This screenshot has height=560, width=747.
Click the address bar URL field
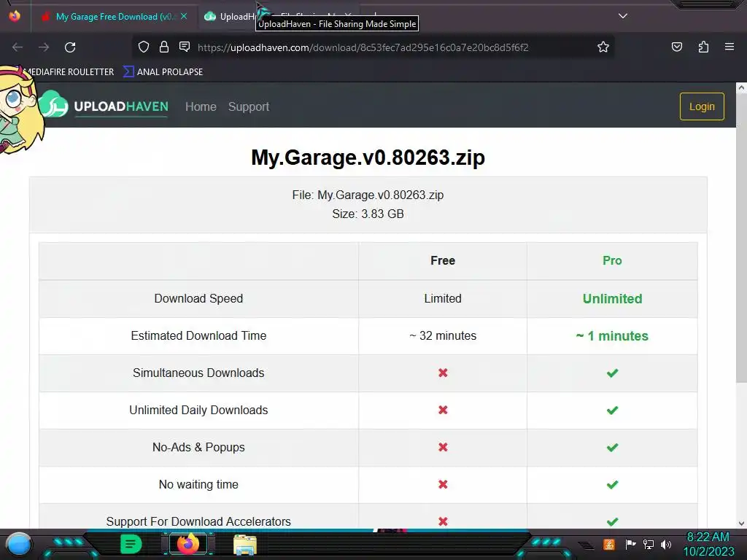[371, 47]
